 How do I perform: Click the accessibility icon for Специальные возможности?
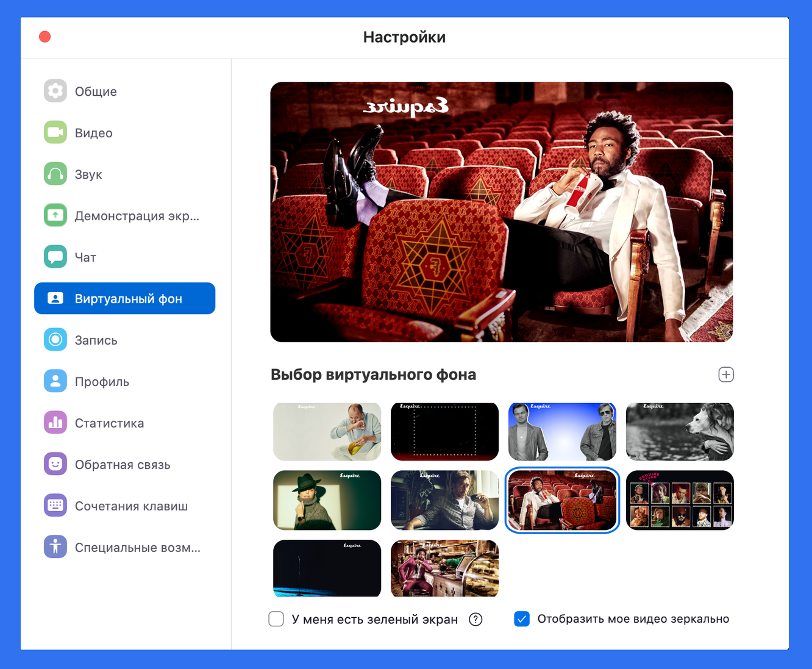(x=55, y=547)
